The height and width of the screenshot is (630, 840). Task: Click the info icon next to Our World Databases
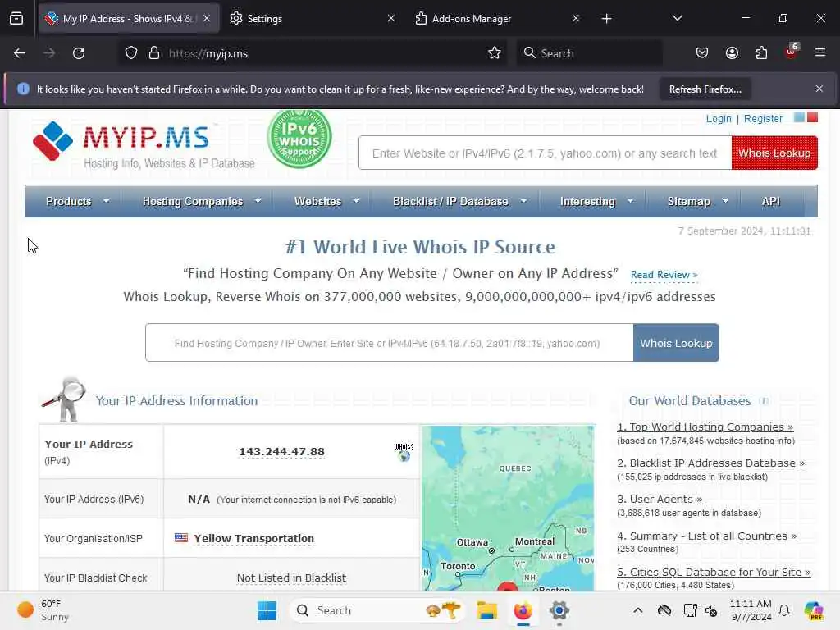tap(764, 401)
